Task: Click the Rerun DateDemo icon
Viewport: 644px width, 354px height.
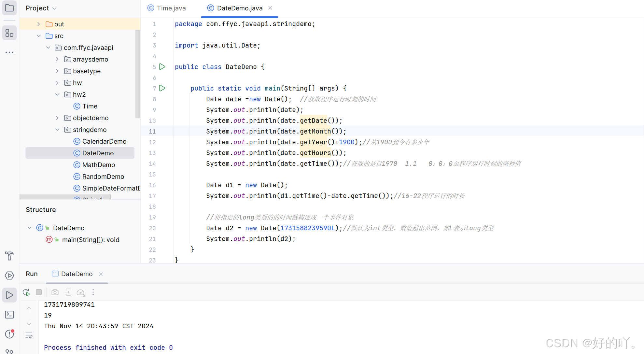Action: (x=26, y=292)
